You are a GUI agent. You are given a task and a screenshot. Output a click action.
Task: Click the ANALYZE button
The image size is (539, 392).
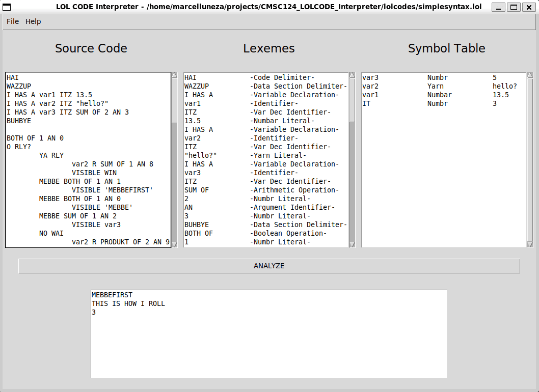point(269,266)
